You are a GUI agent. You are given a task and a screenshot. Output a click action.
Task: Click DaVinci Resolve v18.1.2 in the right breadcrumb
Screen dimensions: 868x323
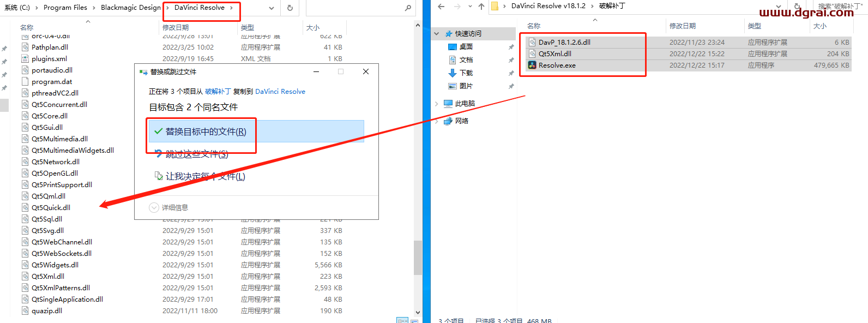pyautogui.click(x=548, y=5)
